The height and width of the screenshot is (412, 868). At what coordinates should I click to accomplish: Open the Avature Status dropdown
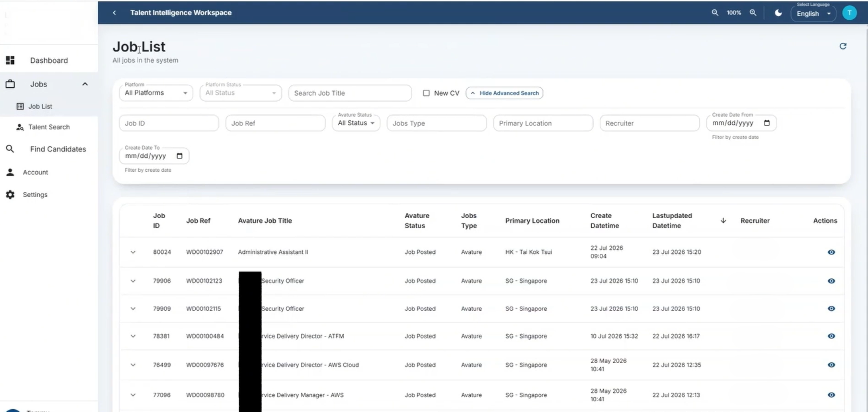(x=356, y=123)
